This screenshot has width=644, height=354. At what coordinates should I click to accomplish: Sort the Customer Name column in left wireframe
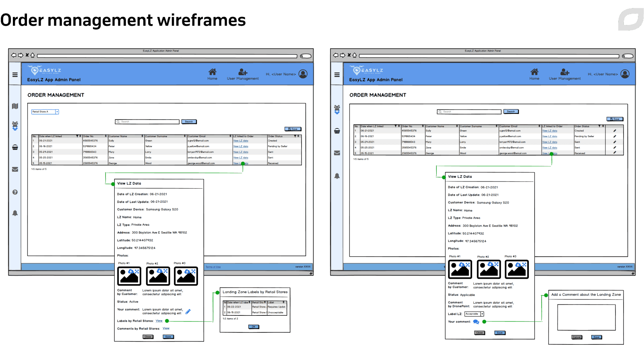(x=142, y=136)
